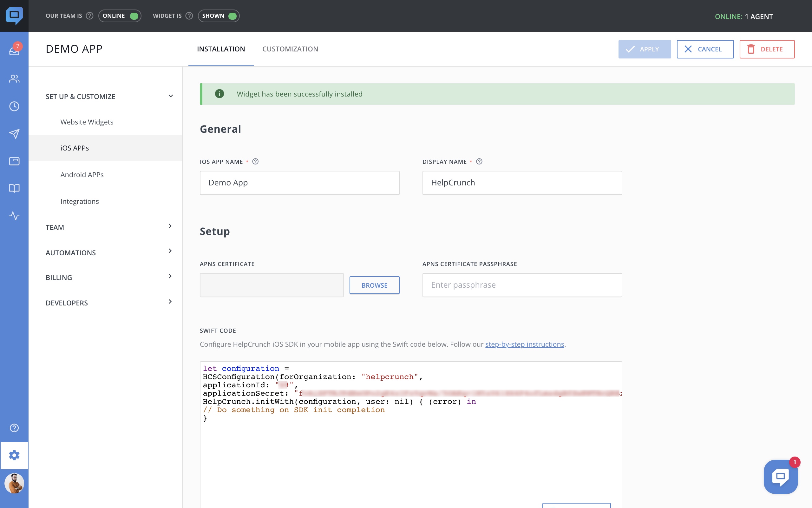This screenshot has height=508, width=812.
Task: Click the APPLY button
Action: click(645, 49)
